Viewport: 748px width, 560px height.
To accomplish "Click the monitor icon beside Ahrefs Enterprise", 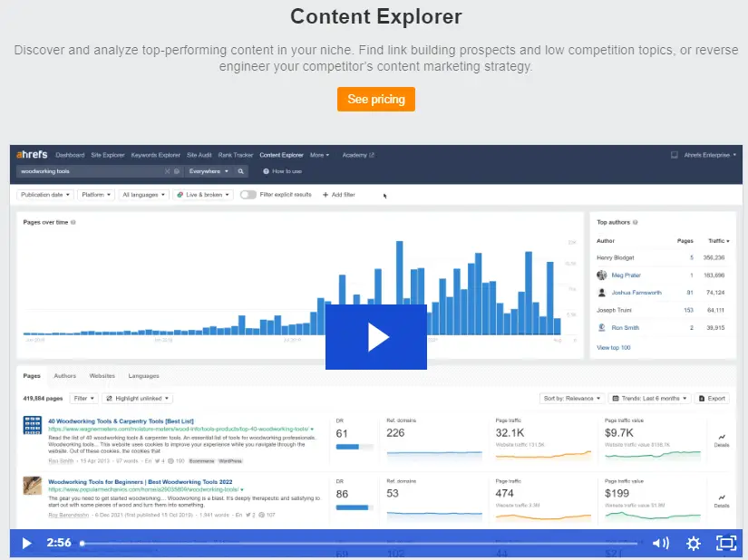I will coord(674,155).
